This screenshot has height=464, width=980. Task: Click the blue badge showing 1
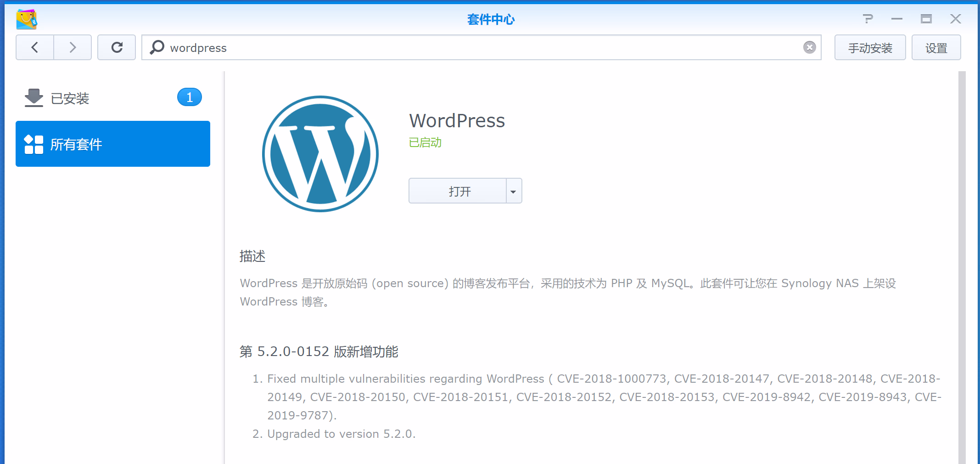[x=189, y=97]
